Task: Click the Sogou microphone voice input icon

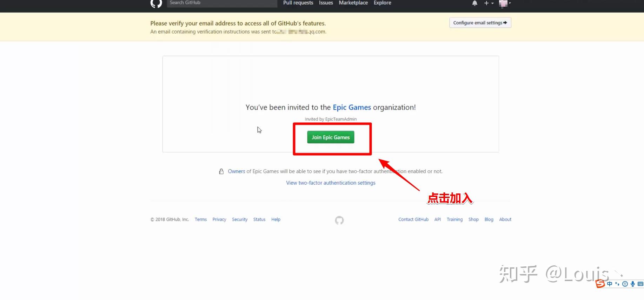Action: (633, 284)
